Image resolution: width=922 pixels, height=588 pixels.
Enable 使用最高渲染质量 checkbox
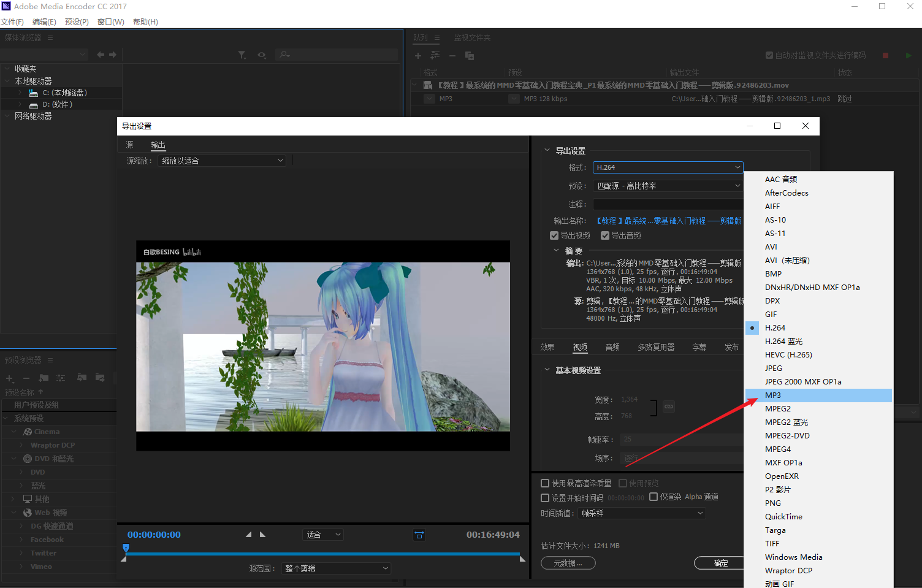(x=545, y=483)
